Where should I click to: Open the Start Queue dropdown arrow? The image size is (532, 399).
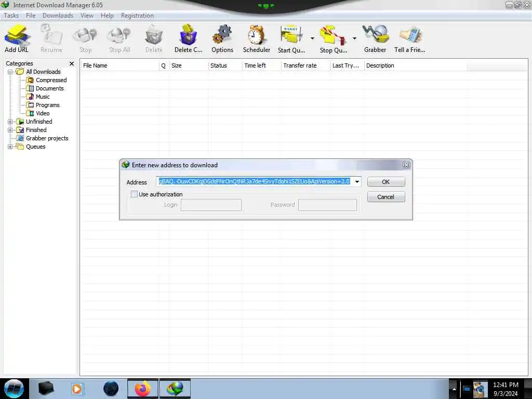pyautogui.click(x=312, y=38)
